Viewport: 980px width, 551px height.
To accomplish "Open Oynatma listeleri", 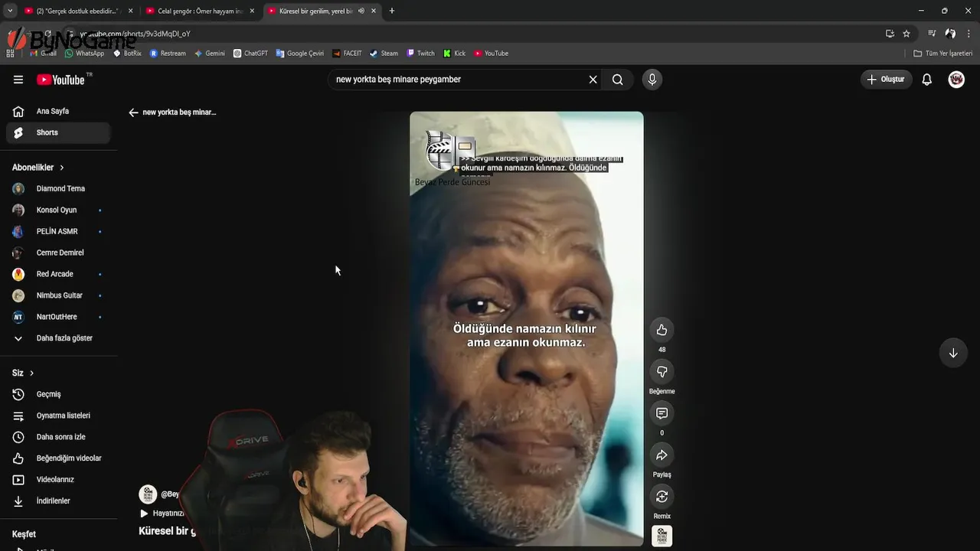I will point(58,416).
